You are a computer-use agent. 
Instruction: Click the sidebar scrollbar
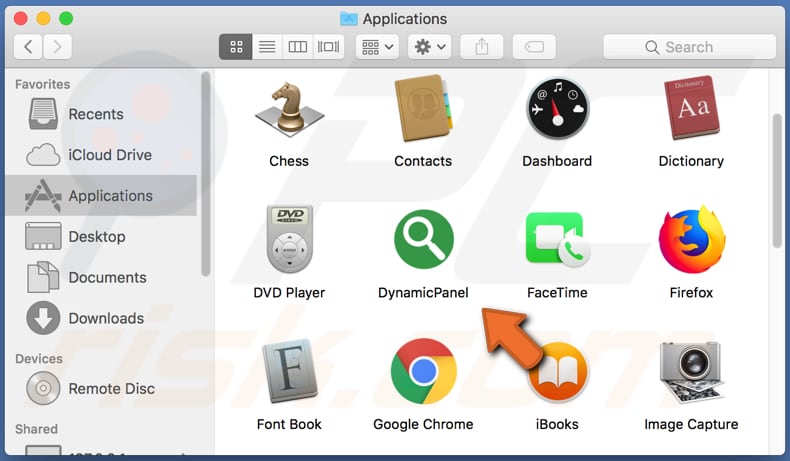(x=205, y=174)
